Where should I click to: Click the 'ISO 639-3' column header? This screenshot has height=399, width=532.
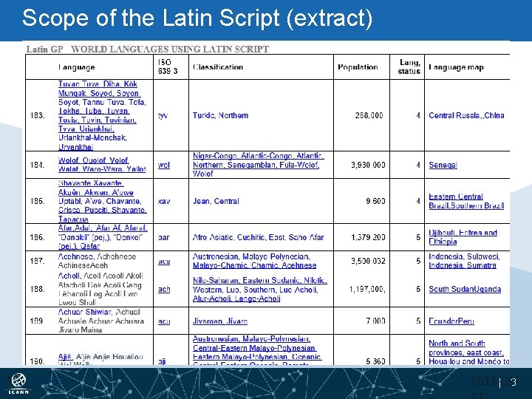[x=168, y=66]
